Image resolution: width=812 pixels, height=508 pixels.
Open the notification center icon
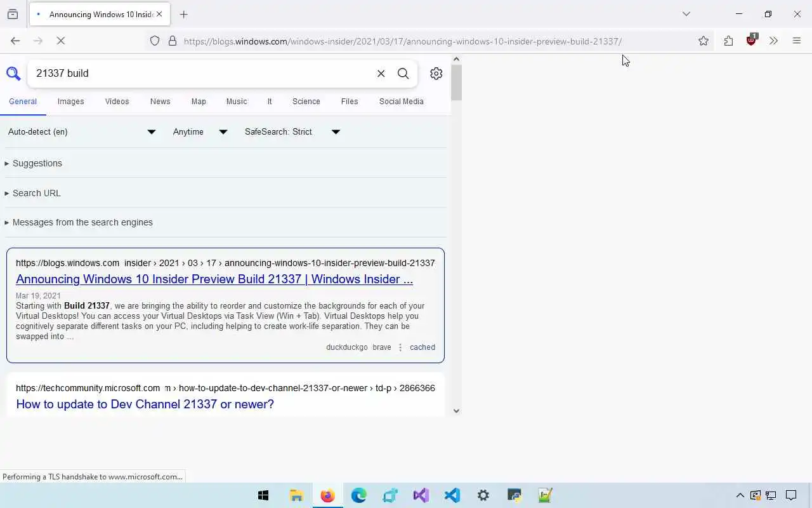tap(791, 495)
